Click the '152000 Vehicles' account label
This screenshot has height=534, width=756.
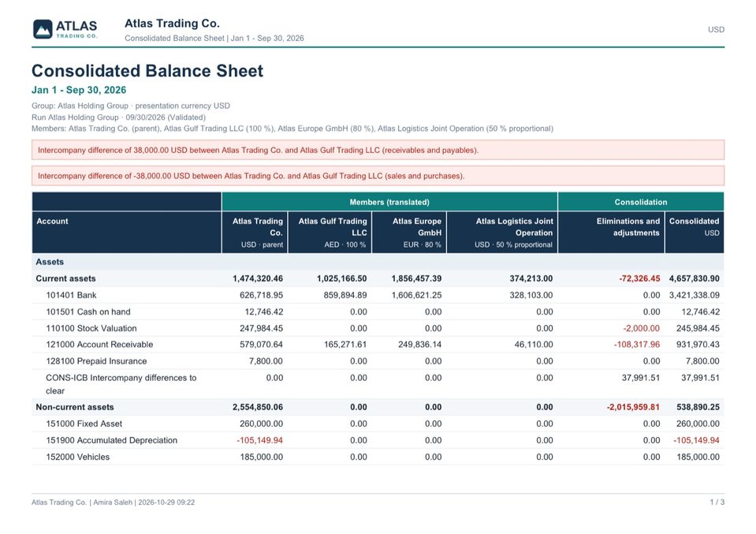tap(77, 457)
